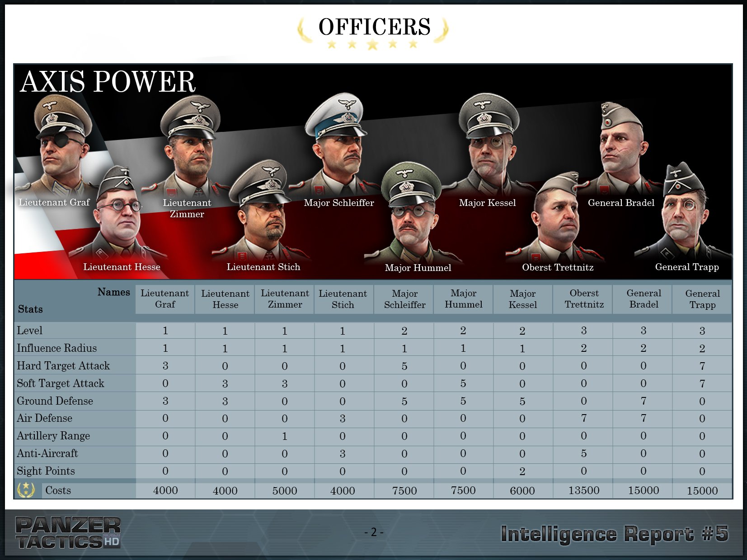Screen dimensions: 747x560
Task: Click Lieutenant Graf's cost 4000
Action: (165, 490)
